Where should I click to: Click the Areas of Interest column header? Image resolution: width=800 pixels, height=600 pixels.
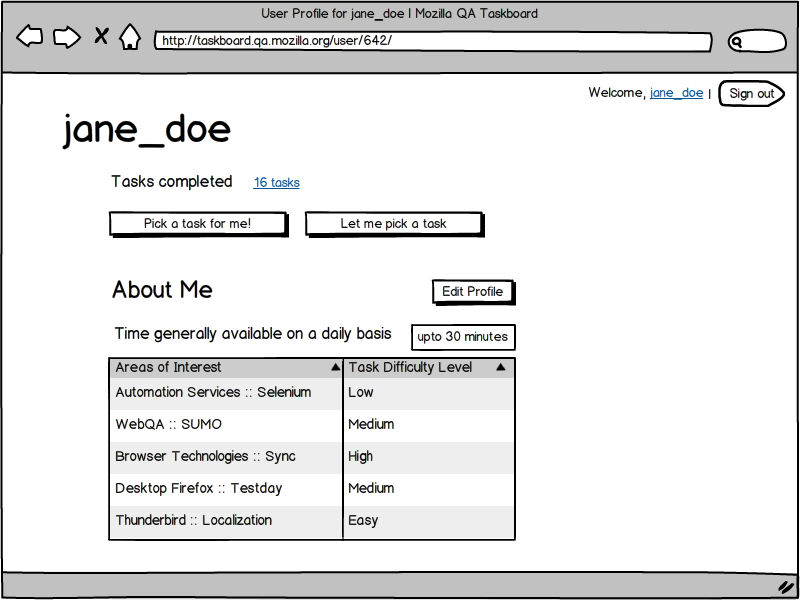(x=226, y=367)
